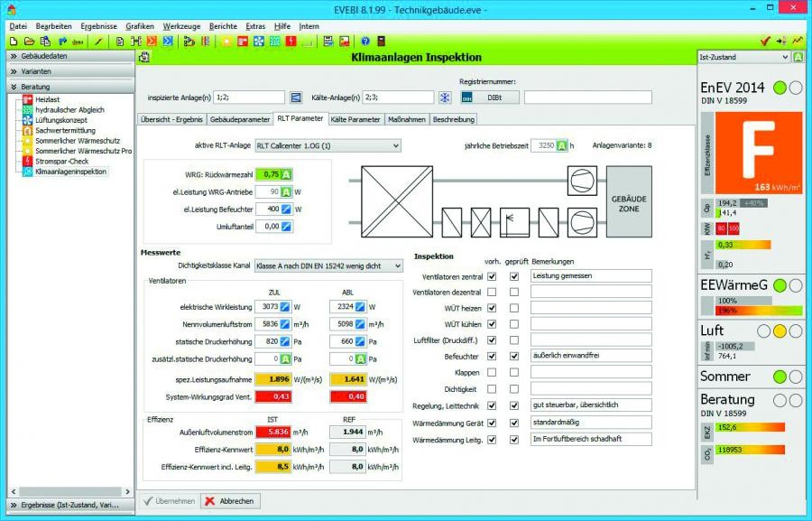Viewport: 812px width, 521px height.
Task: Open the Ergebnisse menu
Action: click(x=98, y=26)
